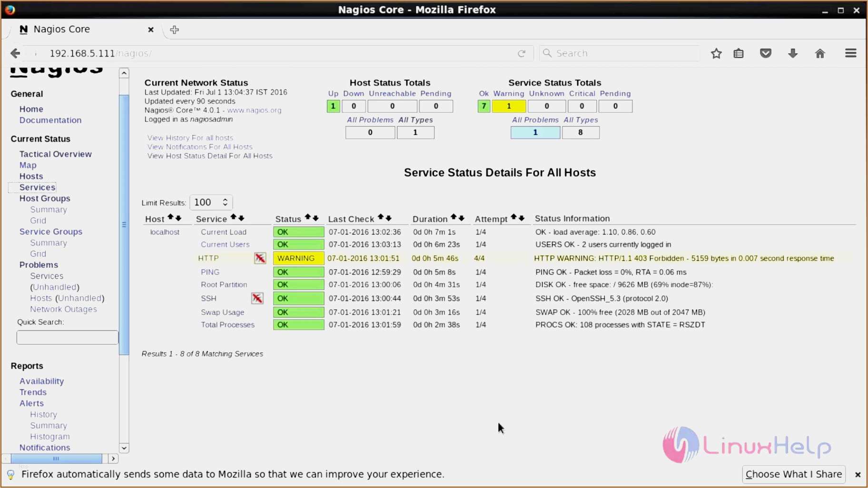Open the Hosts sidebar link

31,176
